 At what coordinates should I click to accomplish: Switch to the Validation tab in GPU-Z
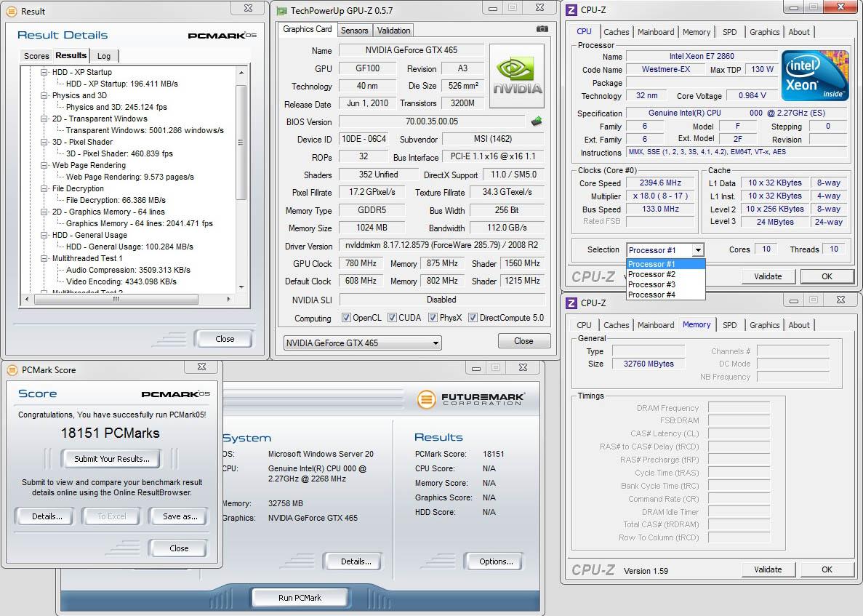tap(393, 31)
